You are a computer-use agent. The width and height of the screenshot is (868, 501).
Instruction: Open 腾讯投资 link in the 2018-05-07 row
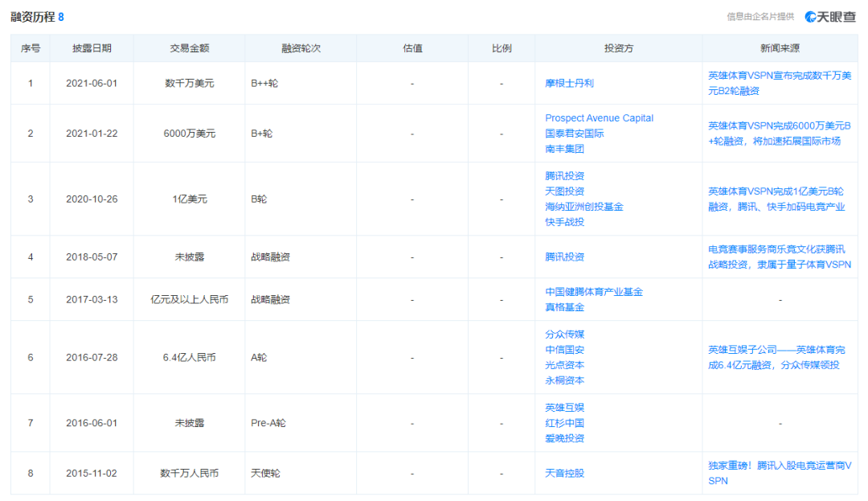564,257
